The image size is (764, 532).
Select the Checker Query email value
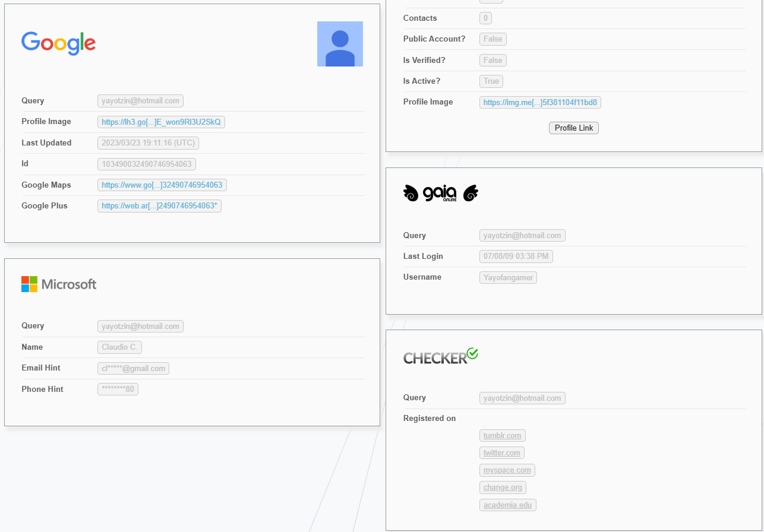coord(522,398)
